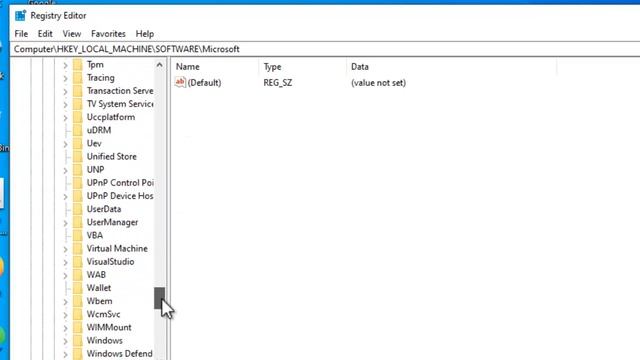Click the Transaction Server folder icon
The width and height of the screenshot is (640, 360).
click(x=78, y=91)
